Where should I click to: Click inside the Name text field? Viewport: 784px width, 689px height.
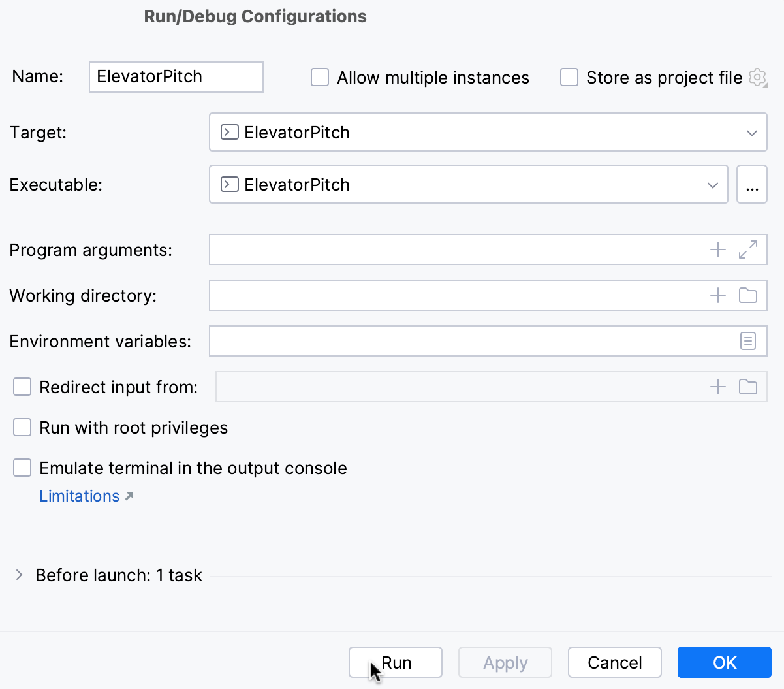tap(175, 76)
